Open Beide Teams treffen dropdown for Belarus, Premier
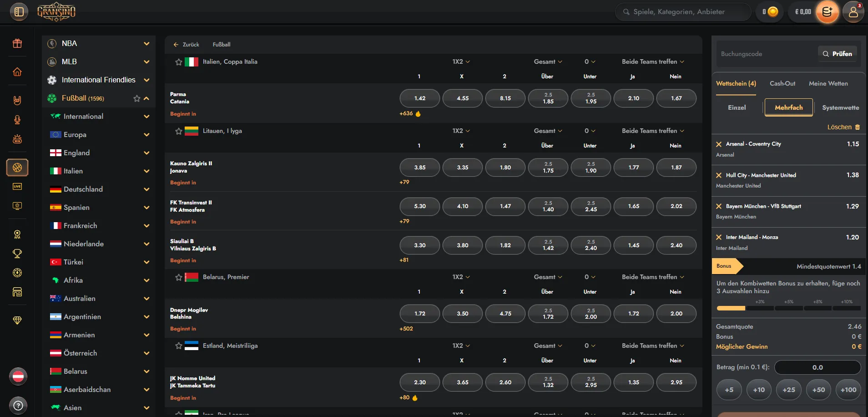The width and height of the screenshot is (868, 417). click(653, 277)
